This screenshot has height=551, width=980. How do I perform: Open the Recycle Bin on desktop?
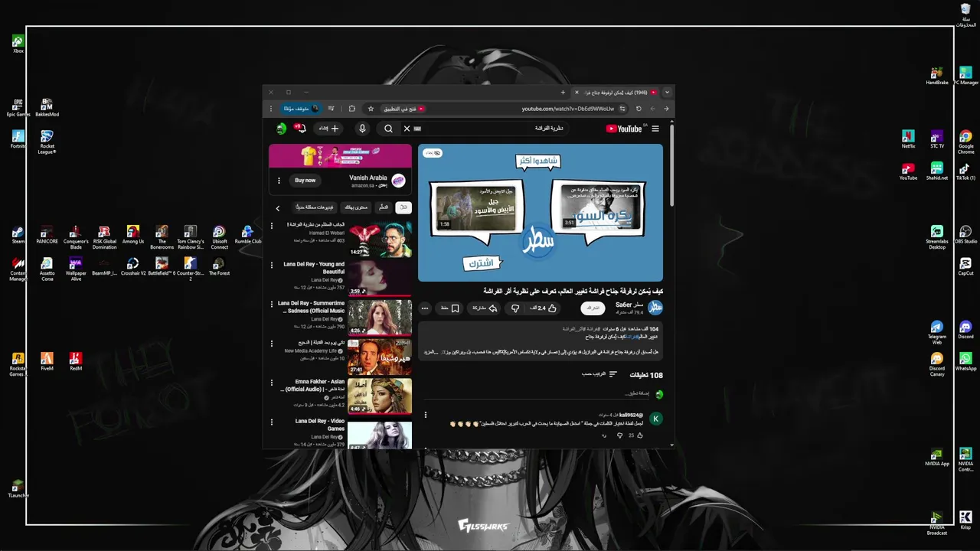coord(965,15)
